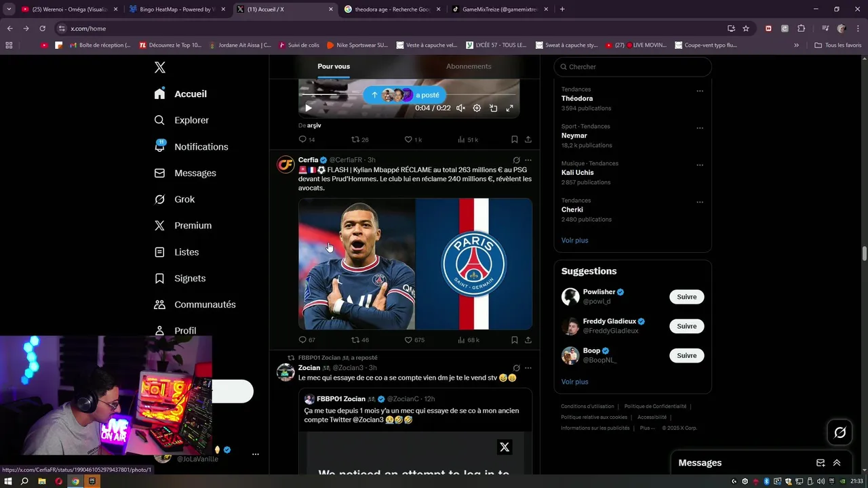
Task: Click the 'a posté' new posts pill
Action: click(x=405, y=95)
